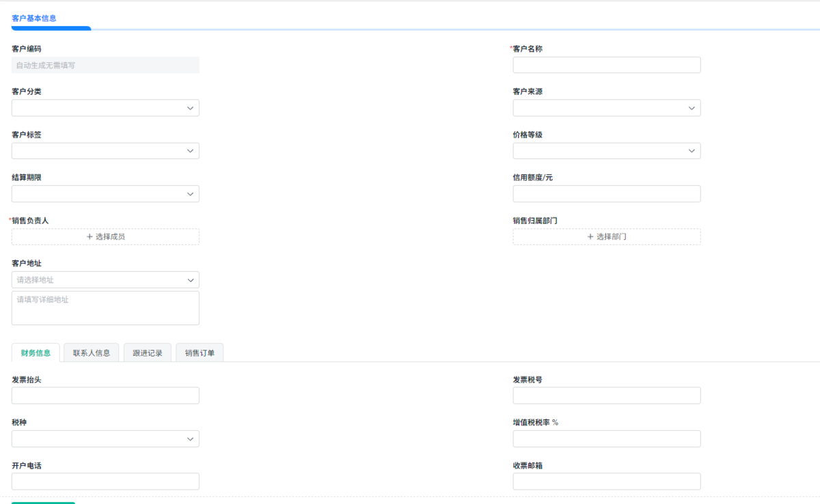Image resolution: width=820 pixels, height=504 pixels.
Task: Expand the 价格等级 dropdown
Action: coord(607,151)
